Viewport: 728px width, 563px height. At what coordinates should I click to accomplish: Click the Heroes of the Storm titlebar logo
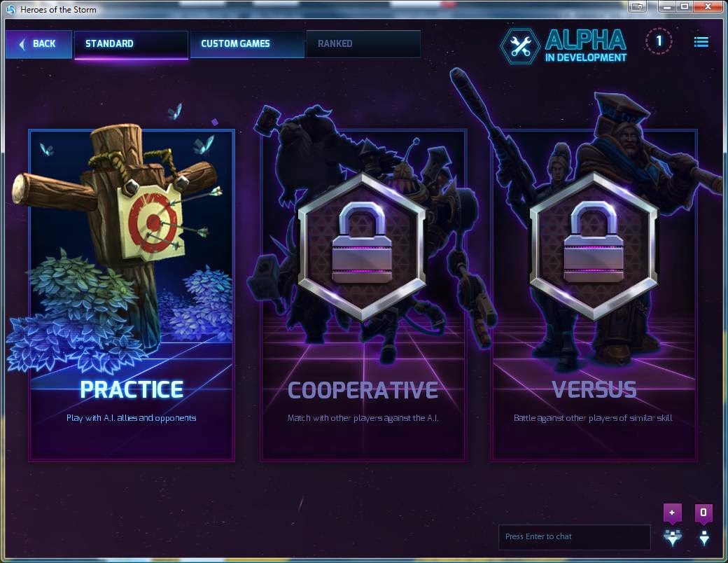coord(10,9)
